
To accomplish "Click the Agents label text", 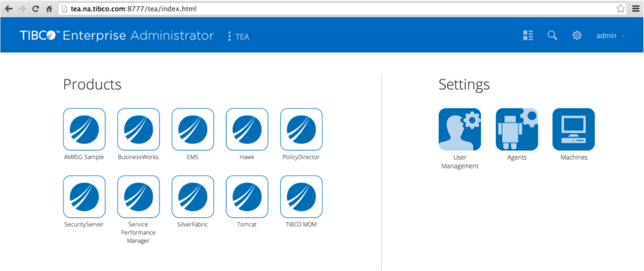I will pos(517,157).
